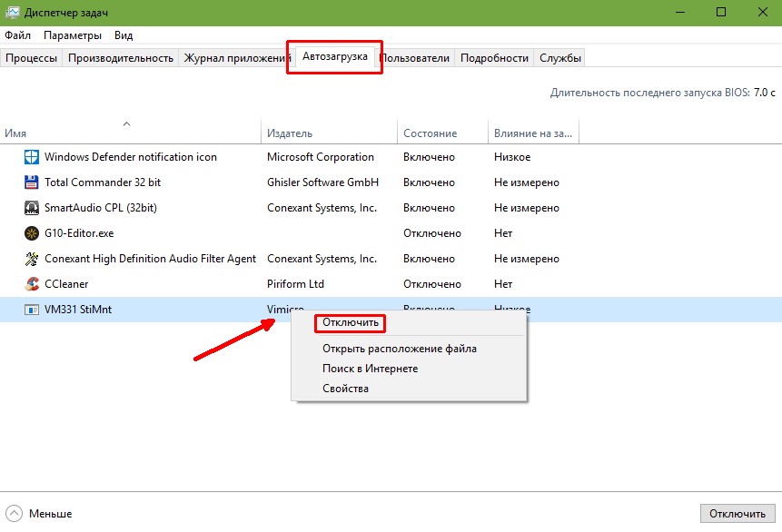Collapse details with the Меньше arrow icon
This screenshot has width=782, height=532.
(14, 514)
